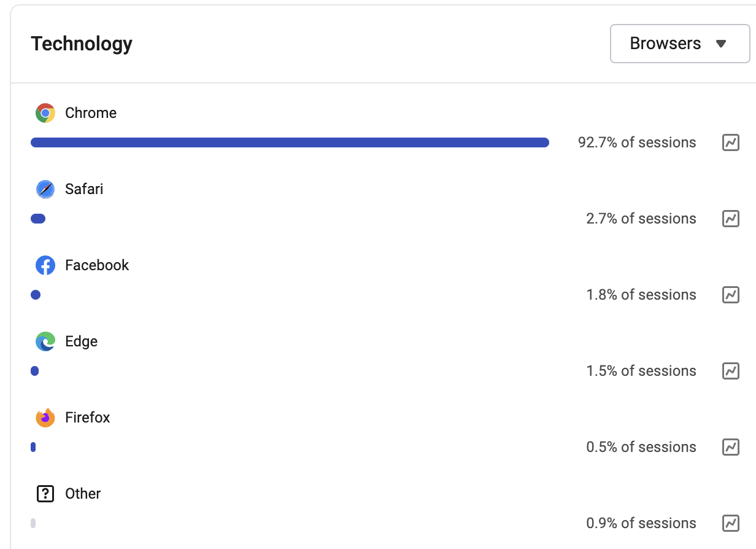Open the Firefox sessions trend chart icon
The height and width of the screenshot is (549, 756).
coord(730,447)
